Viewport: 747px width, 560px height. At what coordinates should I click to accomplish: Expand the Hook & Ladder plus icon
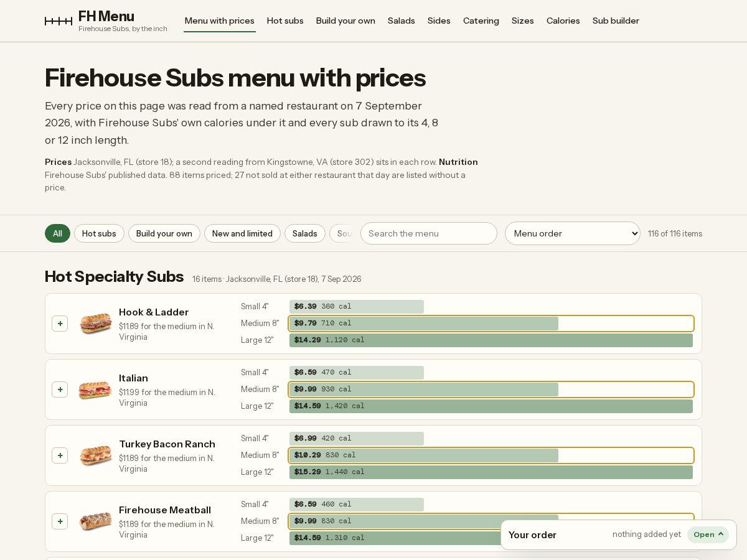click(60, 324)
